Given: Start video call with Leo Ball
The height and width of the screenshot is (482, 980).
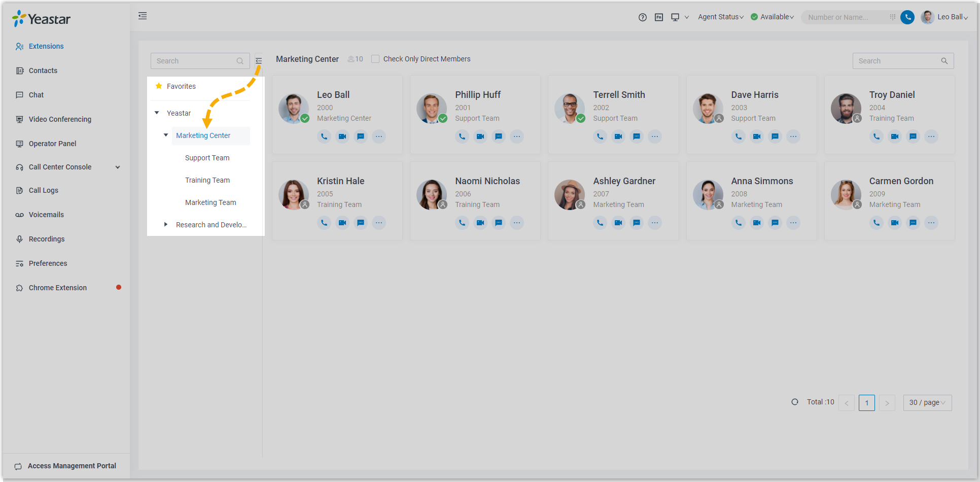Looking at the screenshot, I should coord(342,136).
